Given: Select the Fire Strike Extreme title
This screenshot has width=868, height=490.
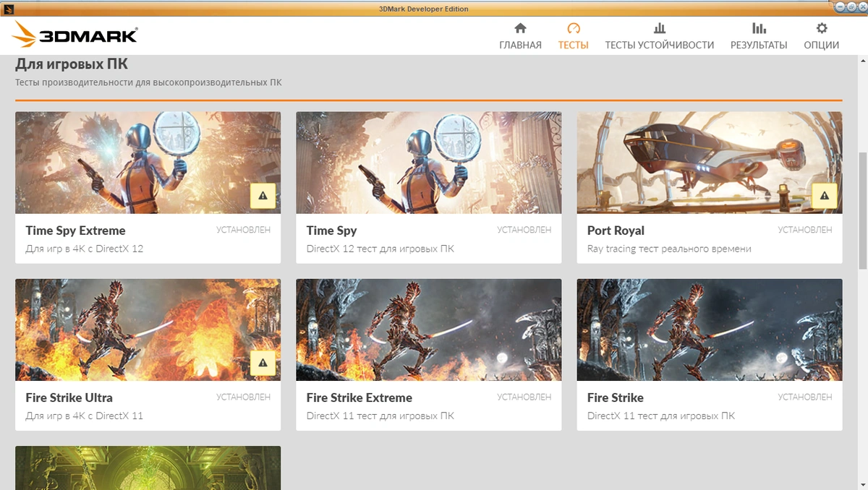Looking at the screenshot, I should pos(359,397).
